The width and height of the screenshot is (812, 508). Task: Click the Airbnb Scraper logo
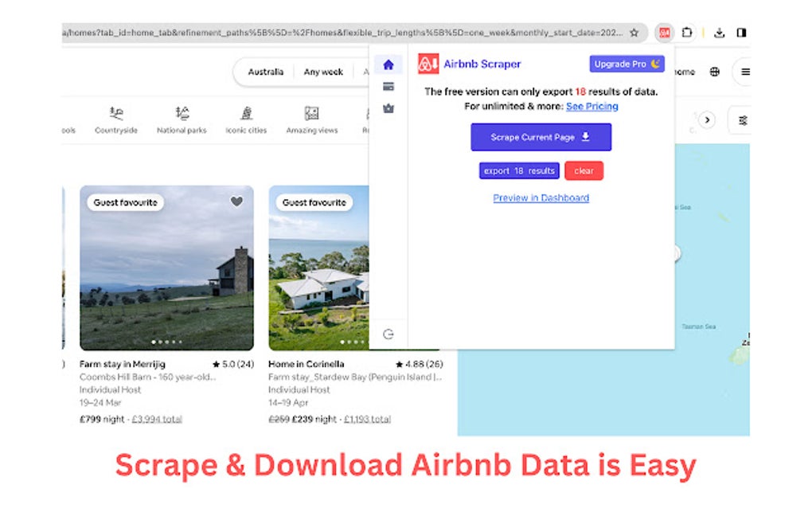tap(428, 64)
